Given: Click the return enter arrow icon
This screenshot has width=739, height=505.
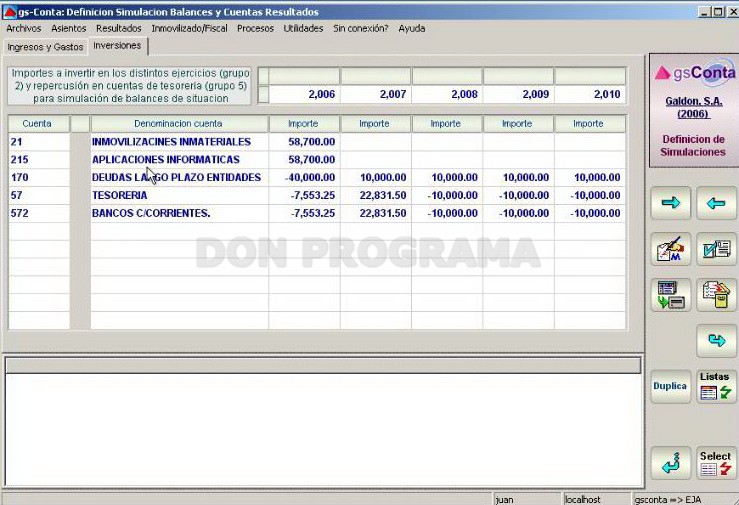Looking at the screenshot, I should click(671, 463).
